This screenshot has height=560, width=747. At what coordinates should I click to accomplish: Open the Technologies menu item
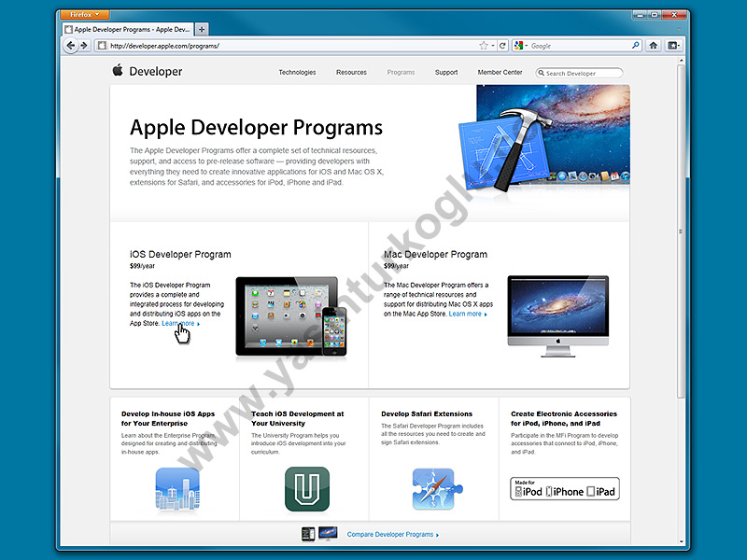pyautogui.click(x=297, y=73)
